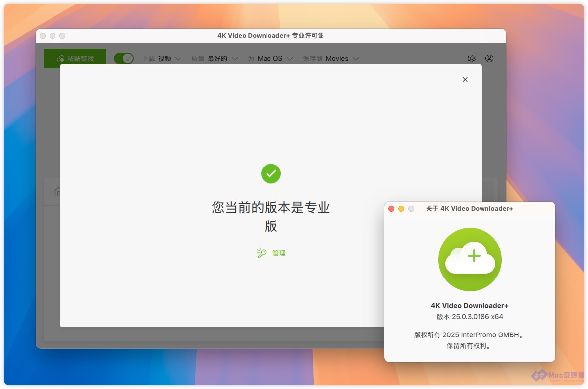588x389 pixels.
Task: Click the 粘贴链接 paste link button
Action: (75, 58)
